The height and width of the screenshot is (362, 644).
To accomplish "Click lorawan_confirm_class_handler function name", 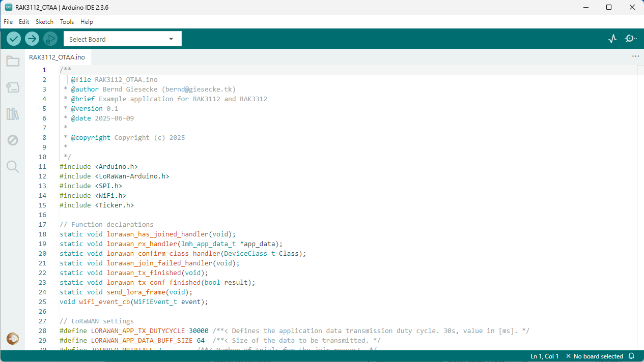I will pyautogui.click(x=163, y=254).
